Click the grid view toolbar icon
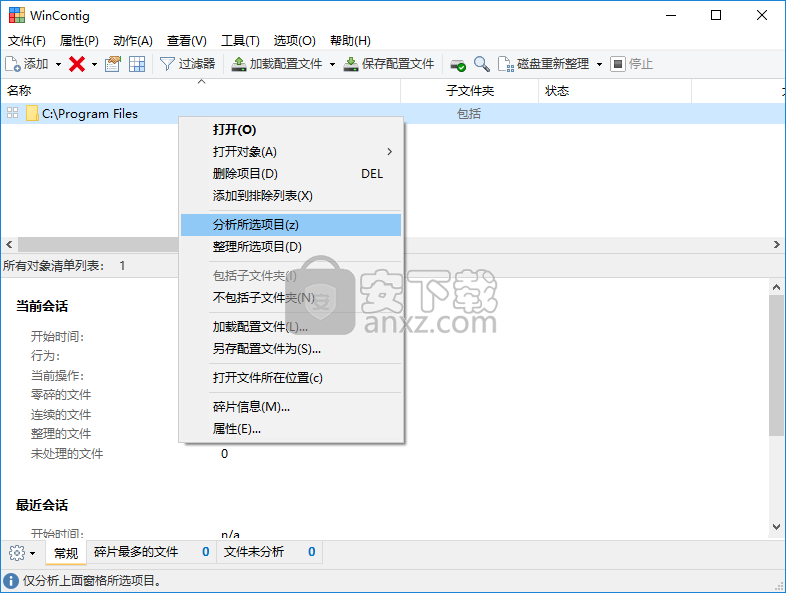 [x=137, y=64]
